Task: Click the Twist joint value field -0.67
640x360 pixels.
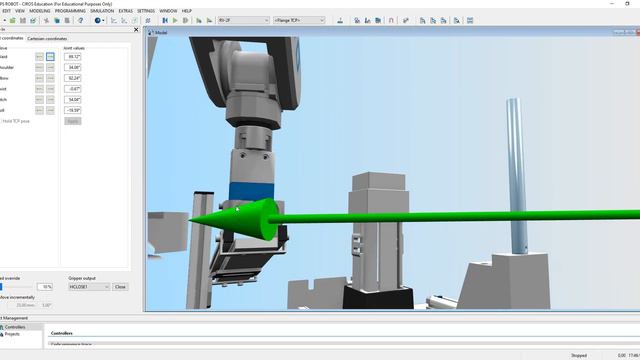Action: coord(73,89)
